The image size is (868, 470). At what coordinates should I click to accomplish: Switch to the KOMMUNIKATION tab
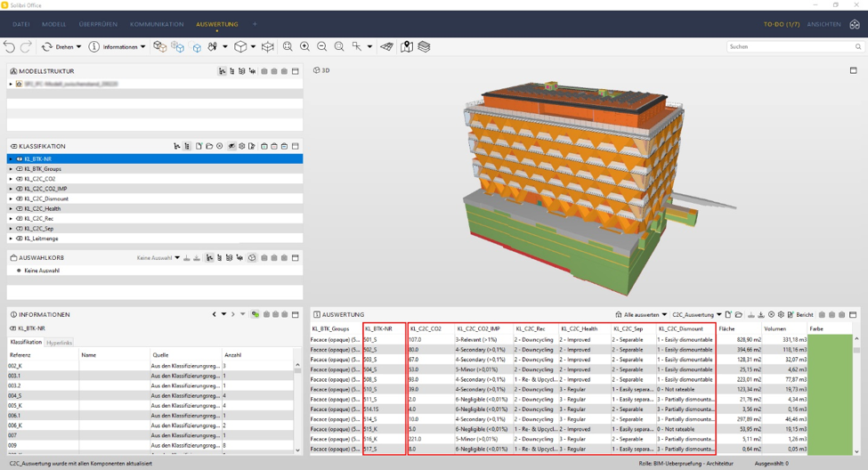tap(157, 24)
